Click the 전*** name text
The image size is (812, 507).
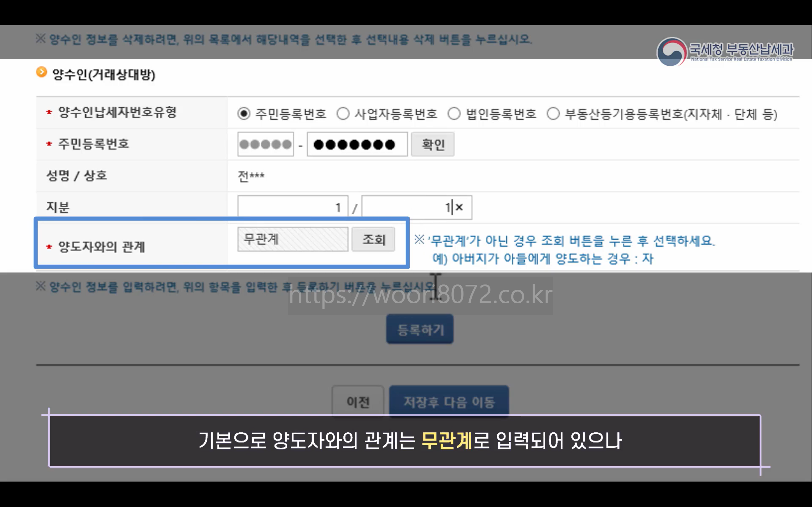[251, 176]
